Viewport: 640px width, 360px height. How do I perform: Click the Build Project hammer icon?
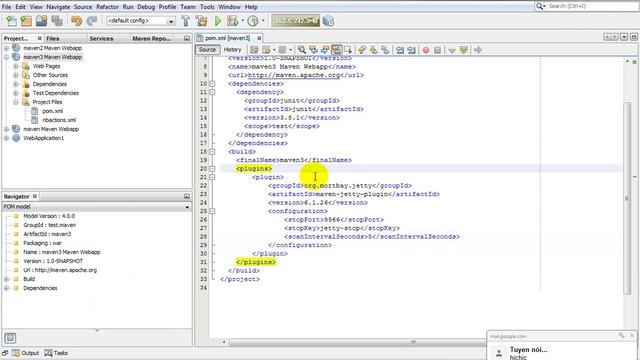click(186, 21)
